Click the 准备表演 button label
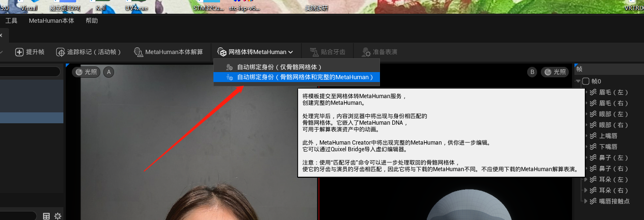The width and height of the screenshot is (644, 220). pos(385,52)
